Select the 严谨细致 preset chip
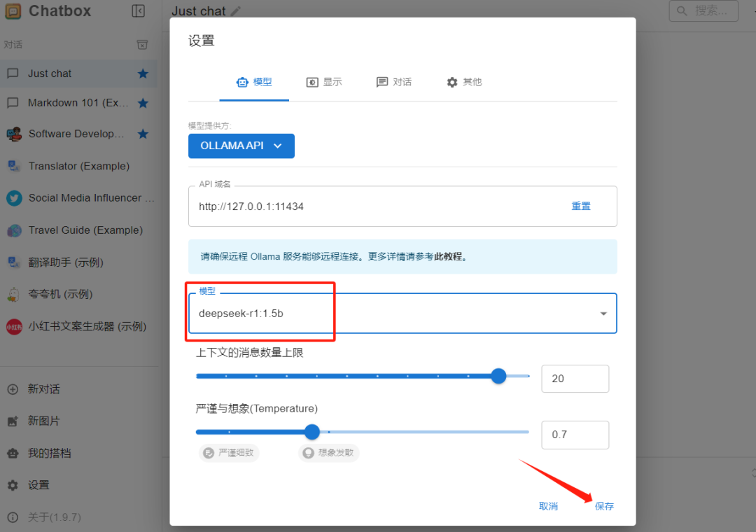The image size is (756, 532). [229, 453]
